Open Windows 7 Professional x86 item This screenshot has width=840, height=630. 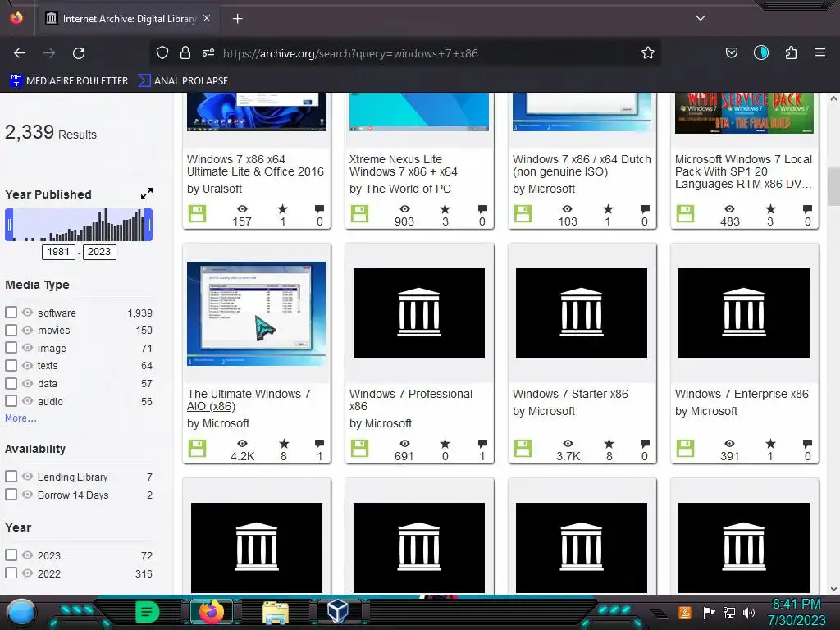pyautogui.click(x=411, y=399)
